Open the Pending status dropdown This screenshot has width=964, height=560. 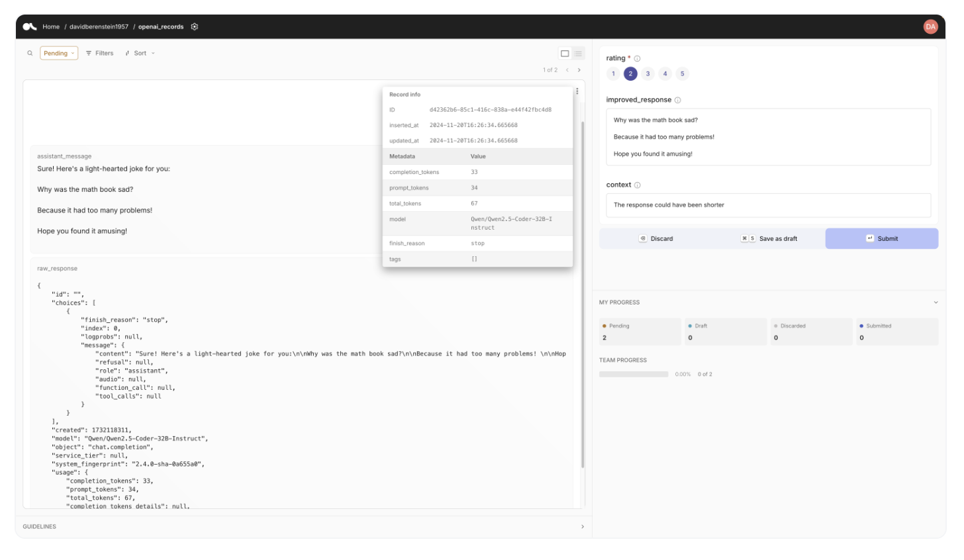(x=59, y=54)
